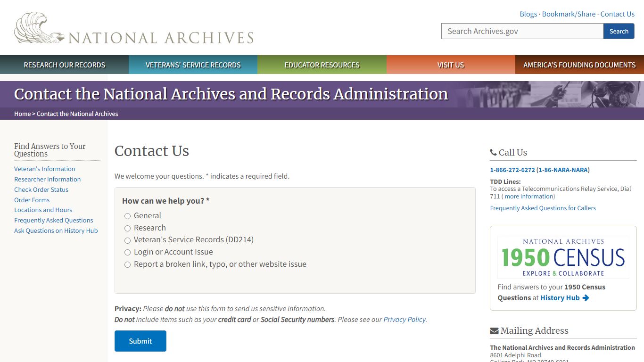Image resolution: width=644 pixels, height=362 pixels.
Task: Select the General radio option
Action: pyautogui.click(x=127, y=216)
